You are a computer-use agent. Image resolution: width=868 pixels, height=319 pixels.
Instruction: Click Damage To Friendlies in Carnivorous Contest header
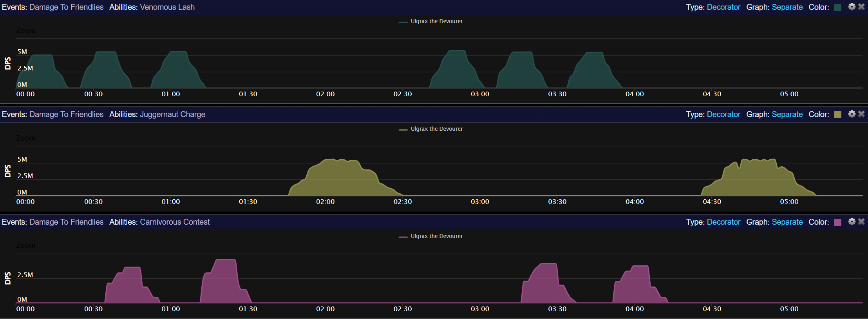[x=66, y=222]
